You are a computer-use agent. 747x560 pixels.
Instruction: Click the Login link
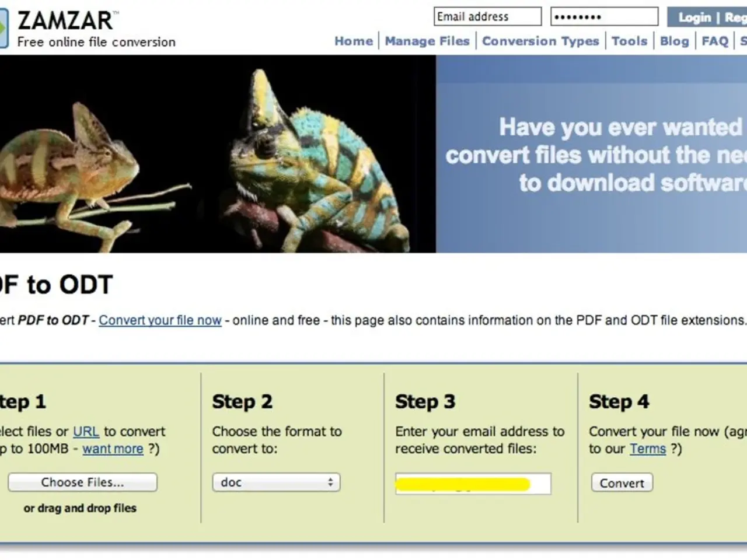(x=695, y=17)
